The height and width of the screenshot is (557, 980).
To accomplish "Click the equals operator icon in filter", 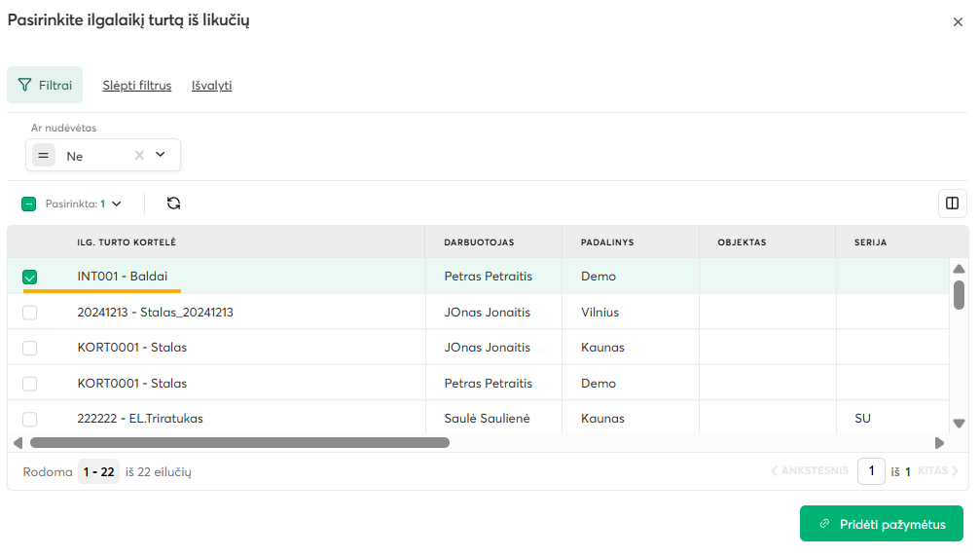I will click(x=44, y=155).
